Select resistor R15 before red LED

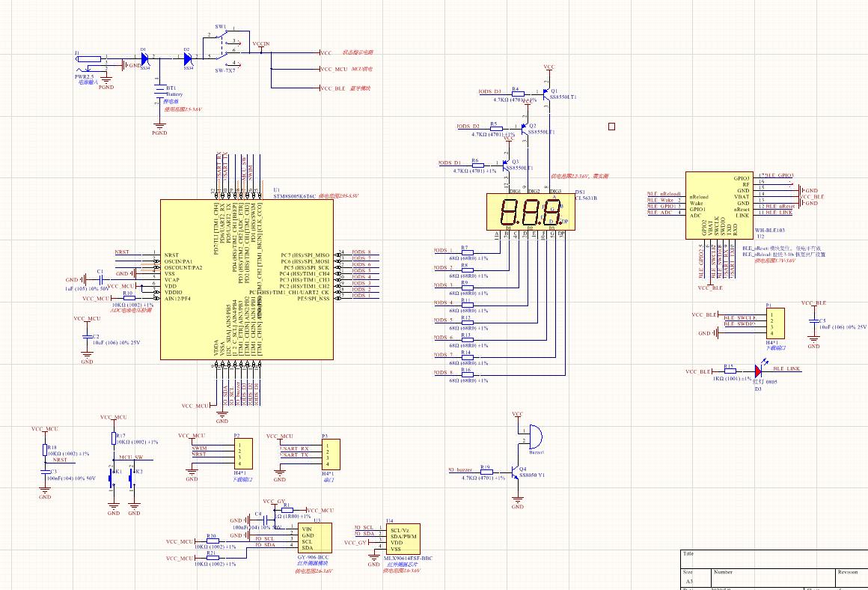(x=730, y=371)
